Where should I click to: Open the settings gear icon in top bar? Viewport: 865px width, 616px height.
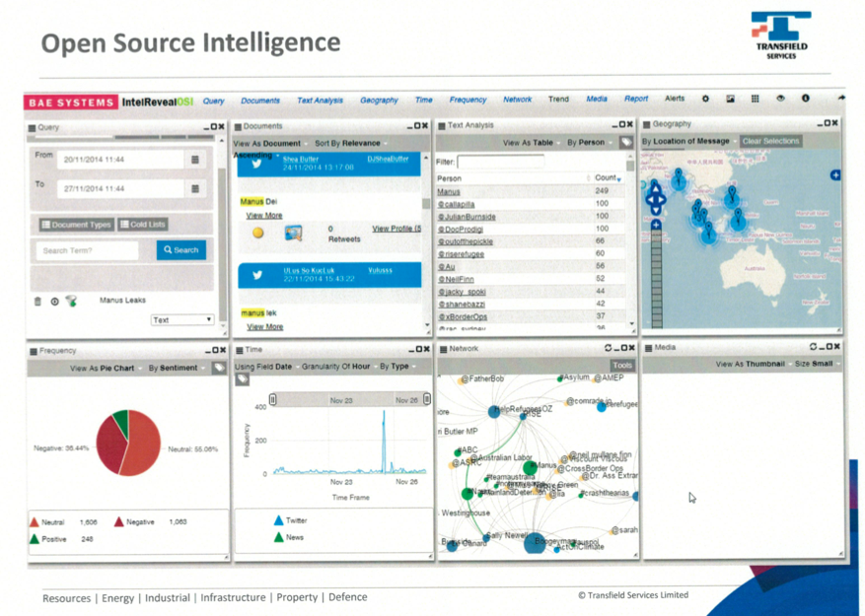tap(705, 99)
